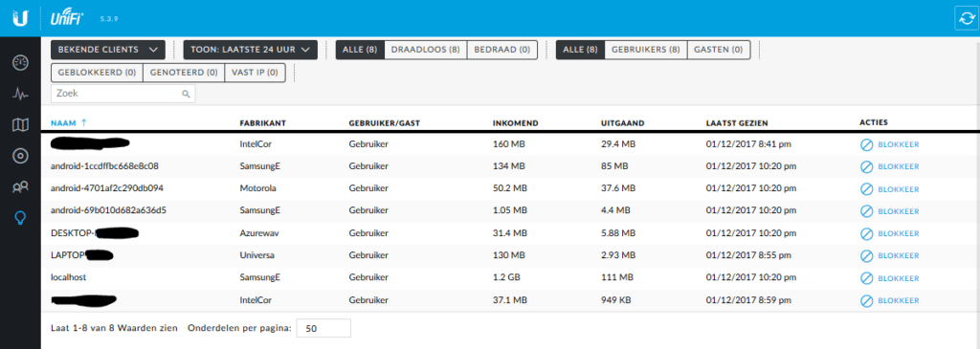Toggle the VAST IP (0) filter
This screenshot has height=349, width=980.
point(255,73)
